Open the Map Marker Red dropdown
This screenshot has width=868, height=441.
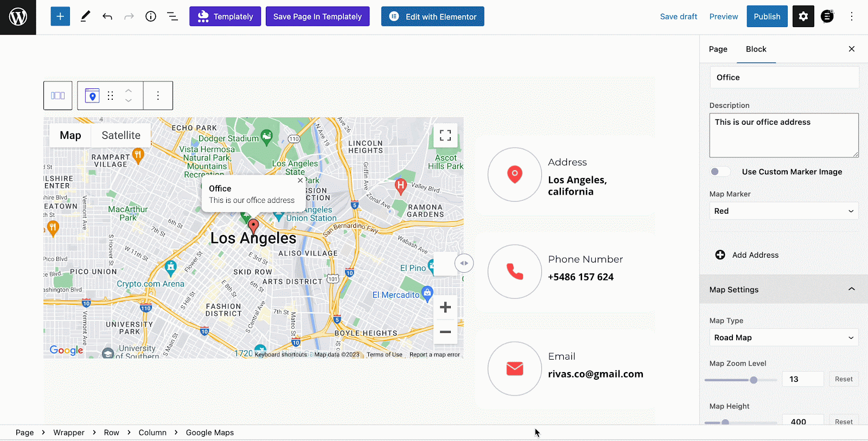(784, 211)
